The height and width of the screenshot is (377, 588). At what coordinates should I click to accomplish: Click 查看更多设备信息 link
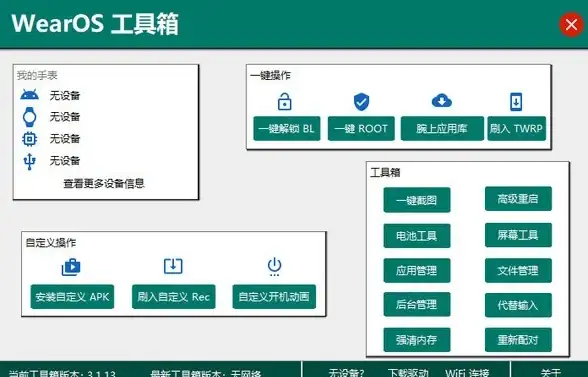pos(104,183)
